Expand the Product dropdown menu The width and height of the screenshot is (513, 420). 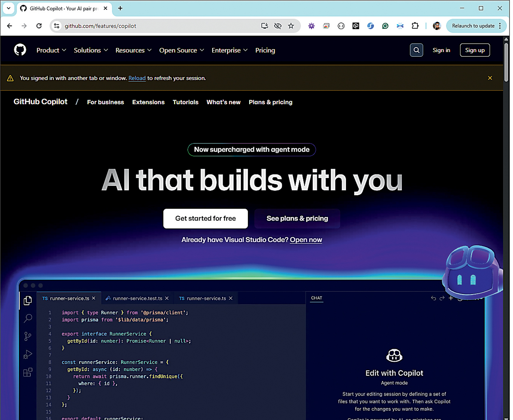click(51, 50)
